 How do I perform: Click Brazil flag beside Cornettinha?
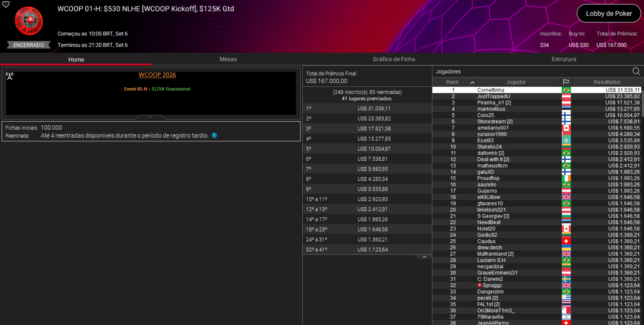[x=566, y=90]
